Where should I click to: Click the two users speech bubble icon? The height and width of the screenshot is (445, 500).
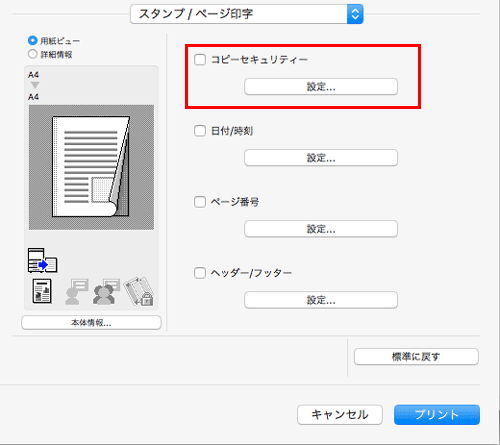106,292
